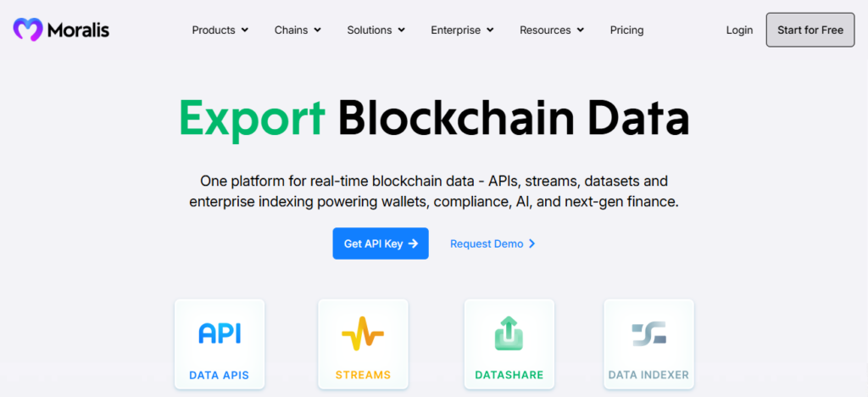Click the green Datashare upload icon
Viewport: 868px width, 397px height.
click(509, 333)
